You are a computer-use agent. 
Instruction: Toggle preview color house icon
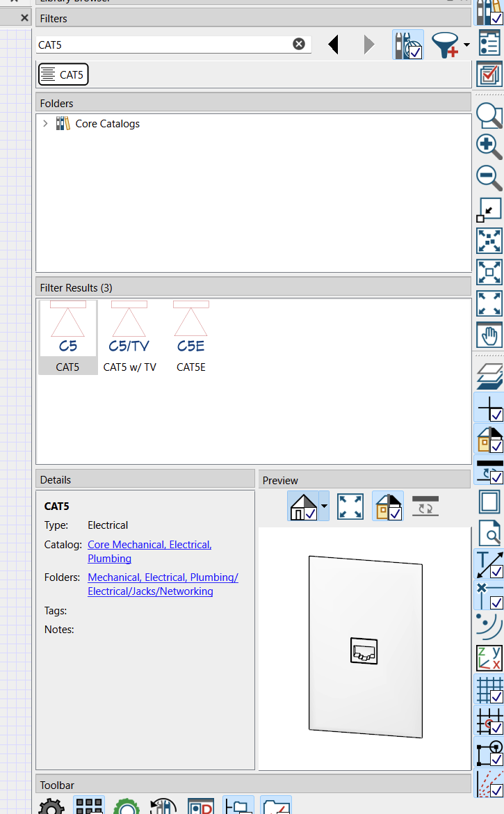(388, 506)
